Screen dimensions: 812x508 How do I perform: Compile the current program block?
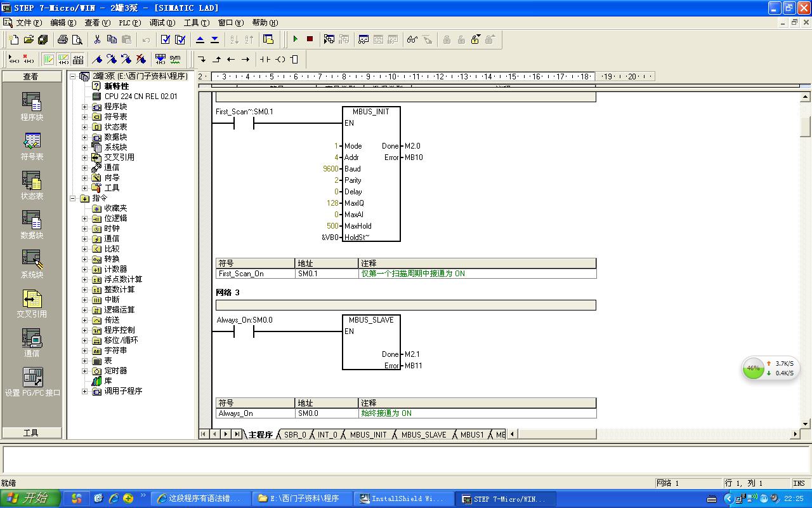click(166, 39)
